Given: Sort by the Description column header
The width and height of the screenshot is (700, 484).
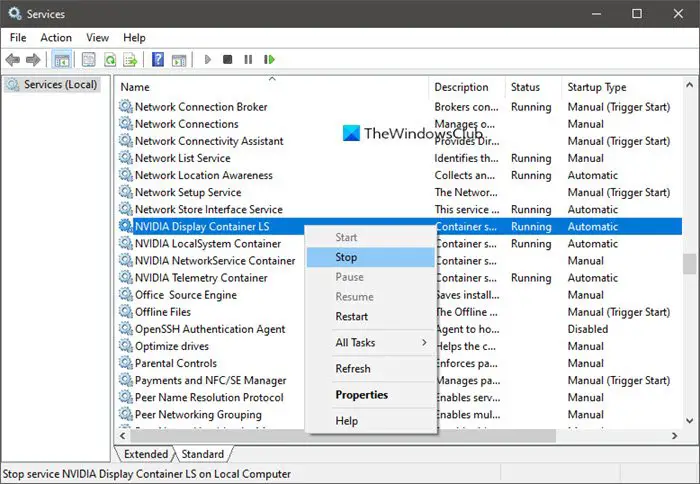Looking at the screenshot, I should tap(467, 87).
